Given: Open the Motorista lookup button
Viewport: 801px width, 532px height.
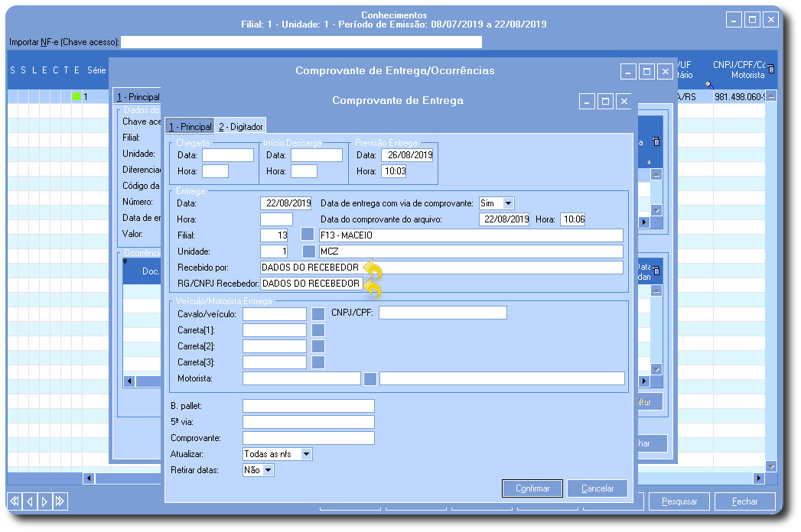Looking at the screenshot, I should pyautogui.click(x=370, y=378).
